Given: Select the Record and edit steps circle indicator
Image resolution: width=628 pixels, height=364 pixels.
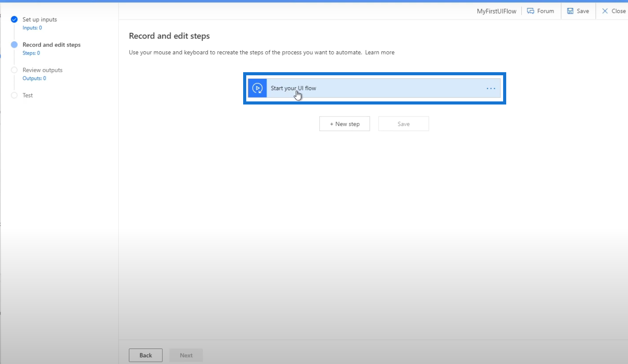Looking at the screenshot, I should click(14, 45).
